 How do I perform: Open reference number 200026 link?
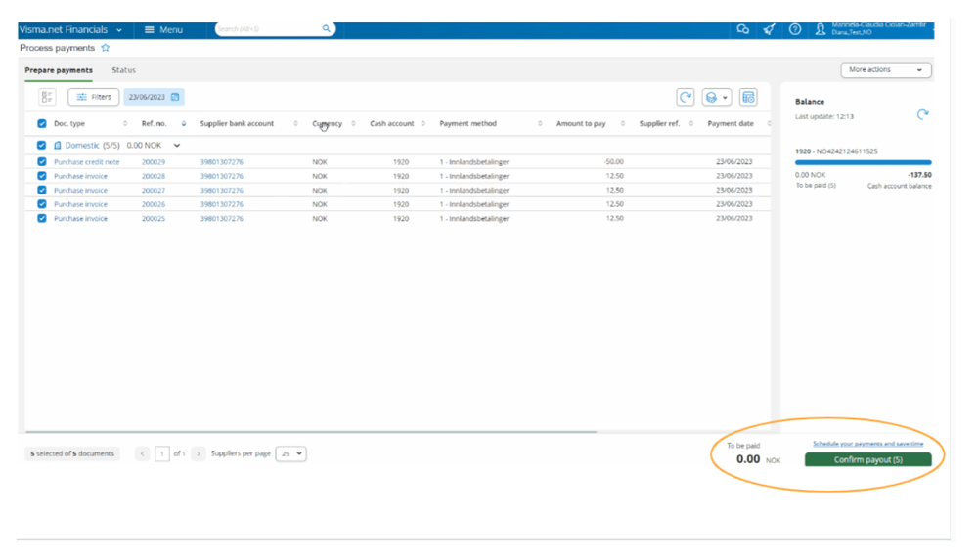(x=154, y=204)
